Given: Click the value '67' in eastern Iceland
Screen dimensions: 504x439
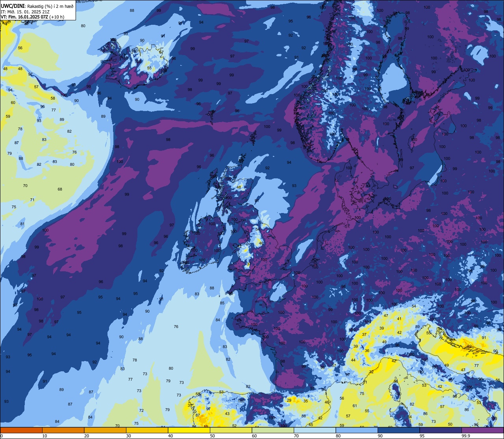Looking at the screenshot, I should tap(161, 52).
